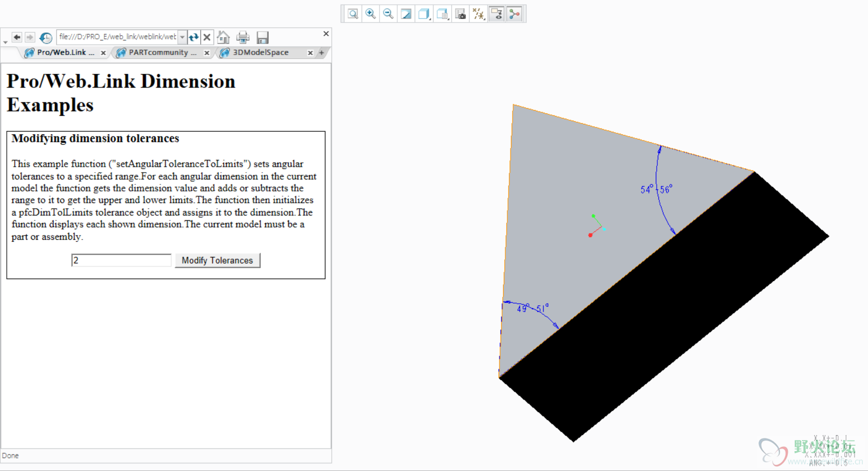Stop page loading with the X icon
Screen dimensions: 868x471
tap(207, 37)
